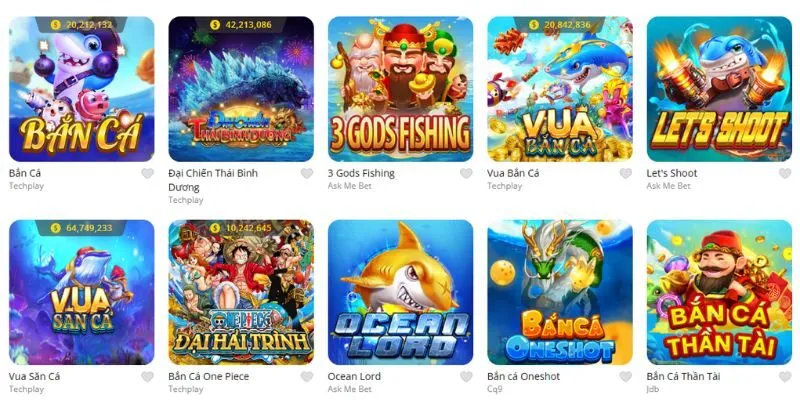Open the Bắn Cá shark game thumbnail
This screenshot has width=800, height=400.
click(82, 89)
